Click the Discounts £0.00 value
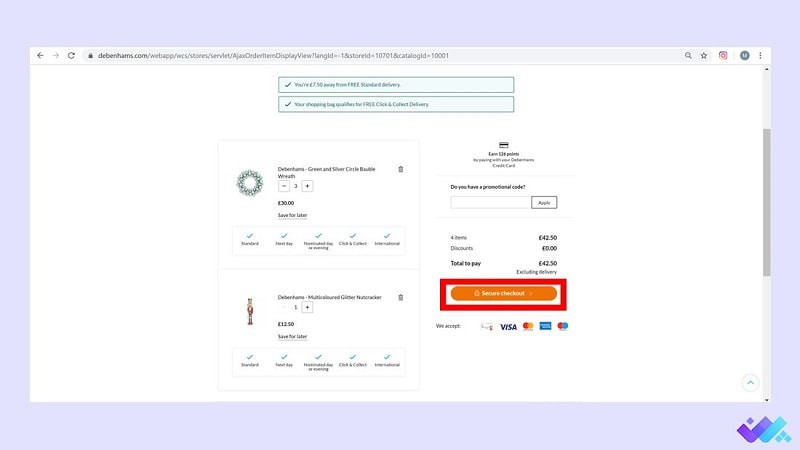 (x=549, y=248)
